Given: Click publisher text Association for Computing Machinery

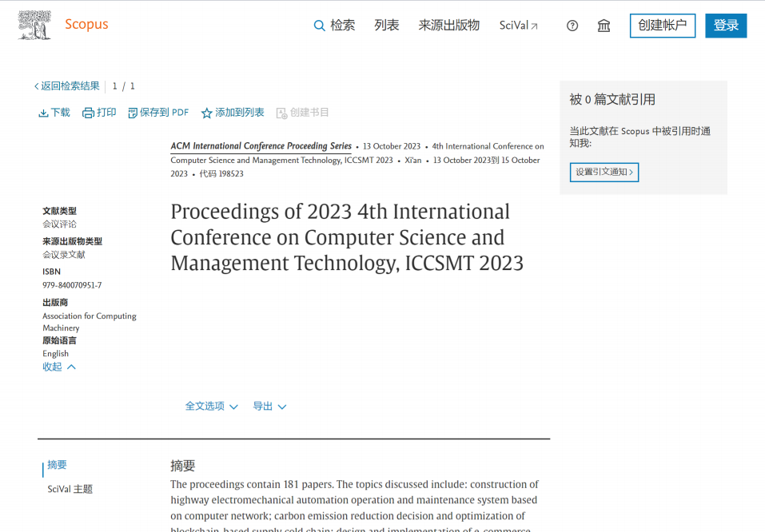Looking at the screenshot, I should (90, 322).
